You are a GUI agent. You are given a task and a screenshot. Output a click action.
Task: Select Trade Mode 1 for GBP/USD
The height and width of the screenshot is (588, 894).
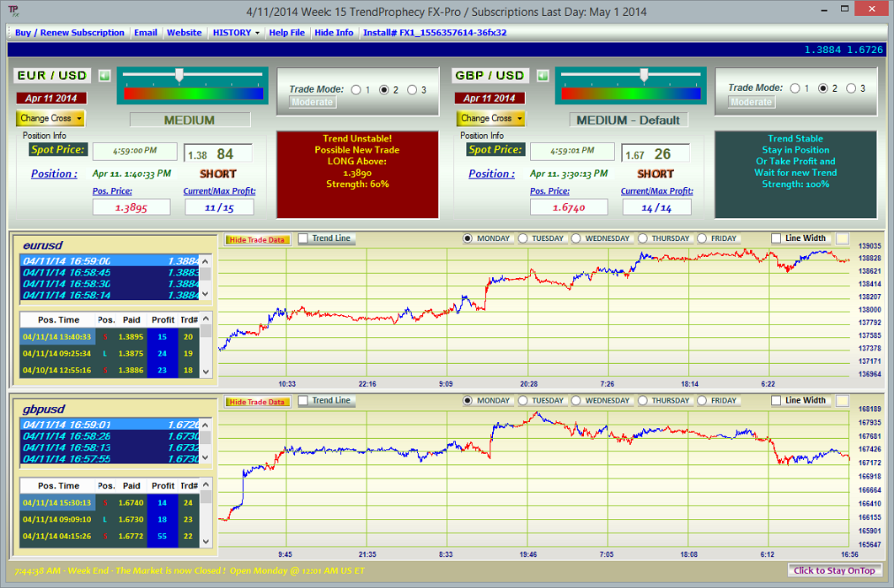[x=794, y=88]
